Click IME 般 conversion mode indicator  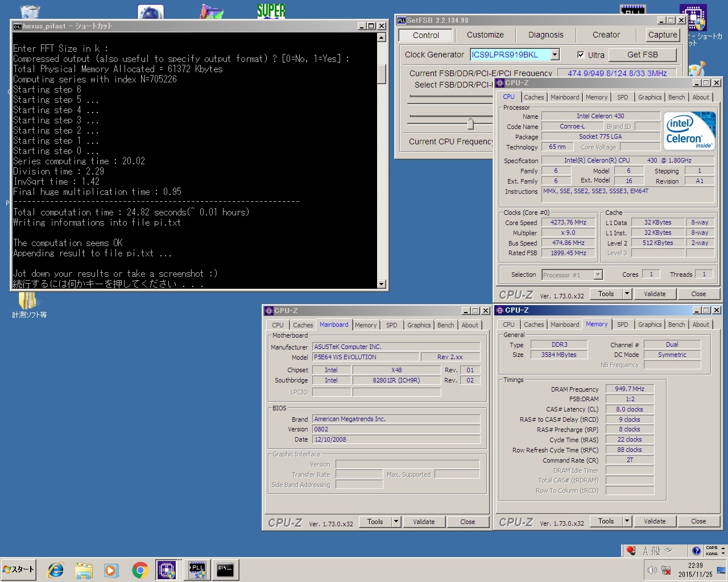656,551
